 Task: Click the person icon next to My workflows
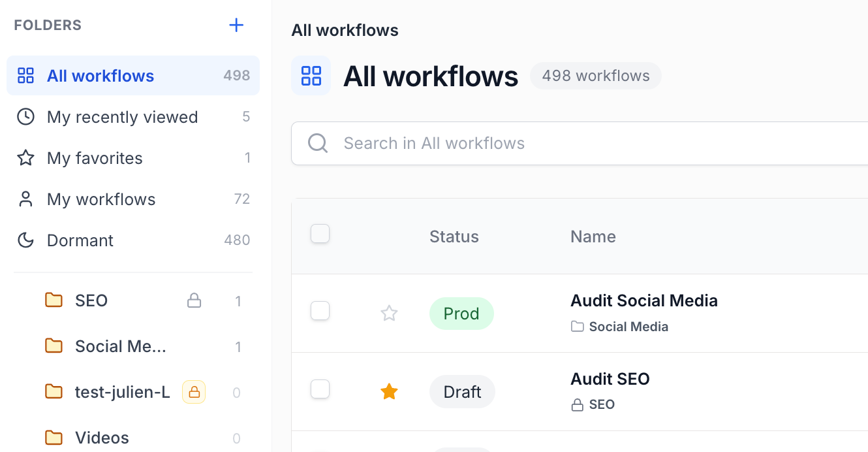pos(25,199)
